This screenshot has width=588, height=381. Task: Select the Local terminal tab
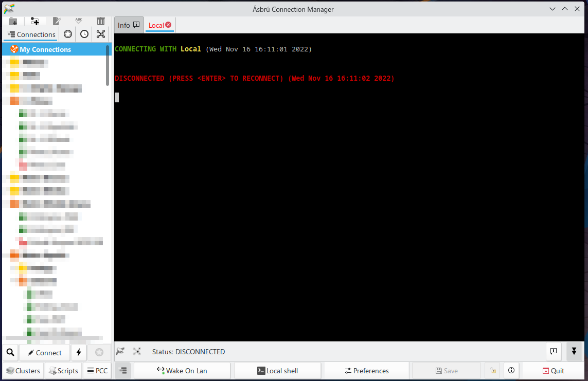click(x=156, y=25)
